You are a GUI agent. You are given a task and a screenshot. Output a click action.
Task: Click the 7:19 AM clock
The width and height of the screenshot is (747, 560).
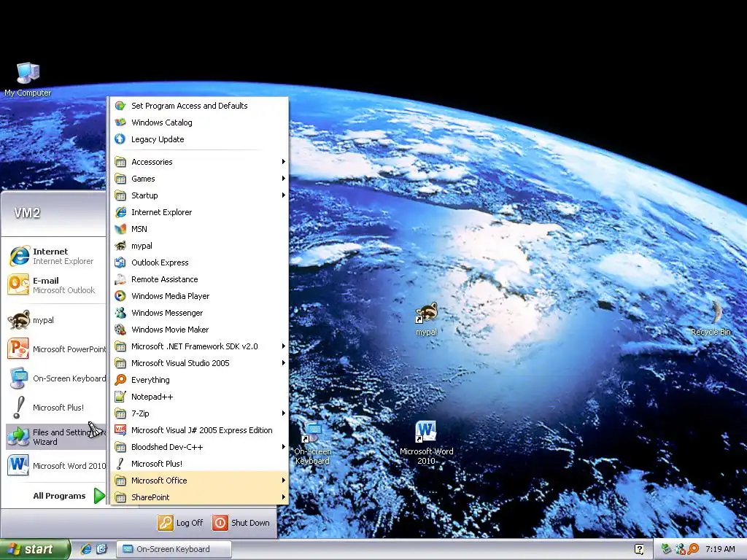pyautogui.click(x=720, y=549)
